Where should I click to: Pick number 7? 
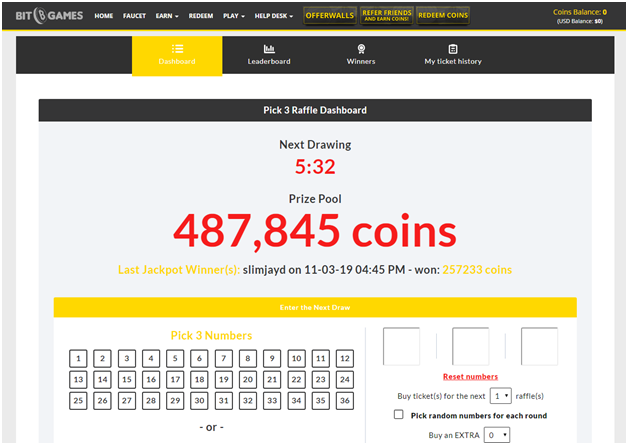[x=223, y=358]
